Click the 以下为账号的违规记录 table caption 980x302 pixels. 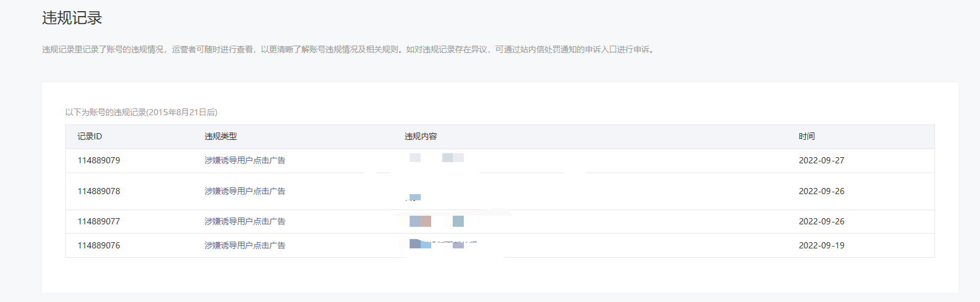pos(141,112)
